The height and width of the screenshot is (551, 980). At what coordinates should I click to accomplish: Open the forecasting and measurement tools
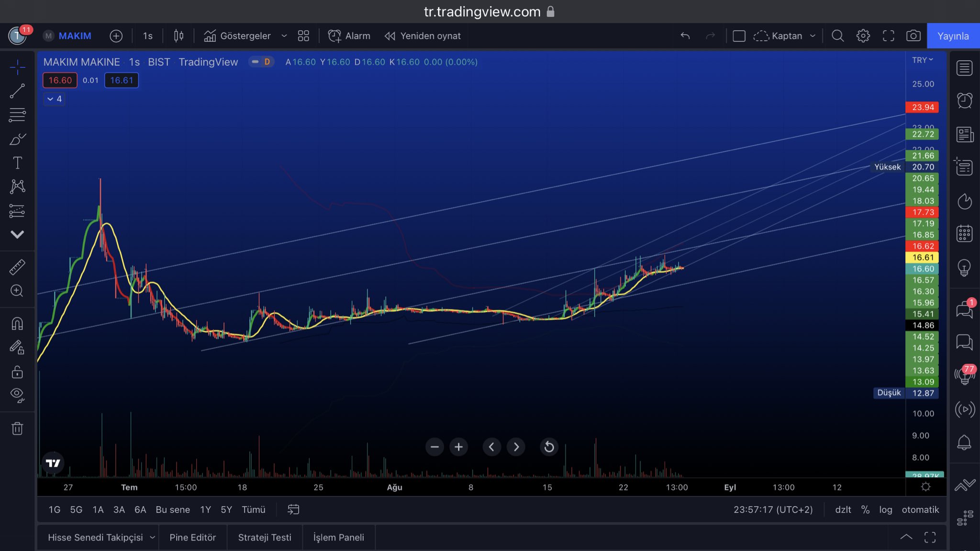(x=17, y=210)
